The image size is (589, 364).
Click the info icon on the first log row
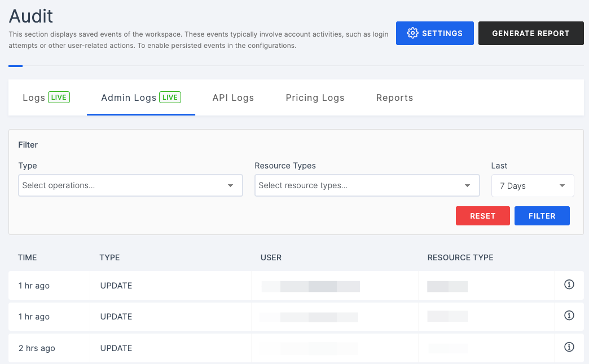[x=569, y=285]
